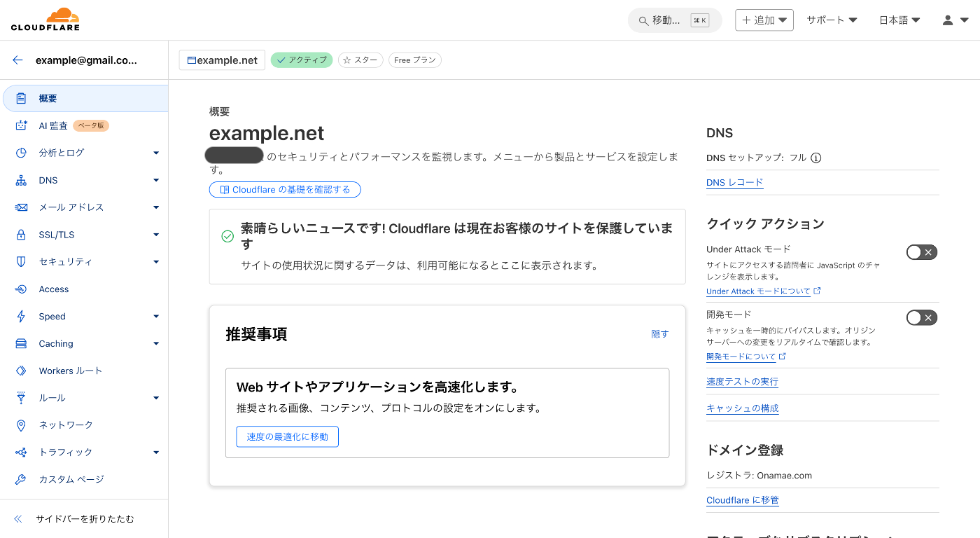Expand the トラフィック submenu arrow
980x538 pixels.
156,453
